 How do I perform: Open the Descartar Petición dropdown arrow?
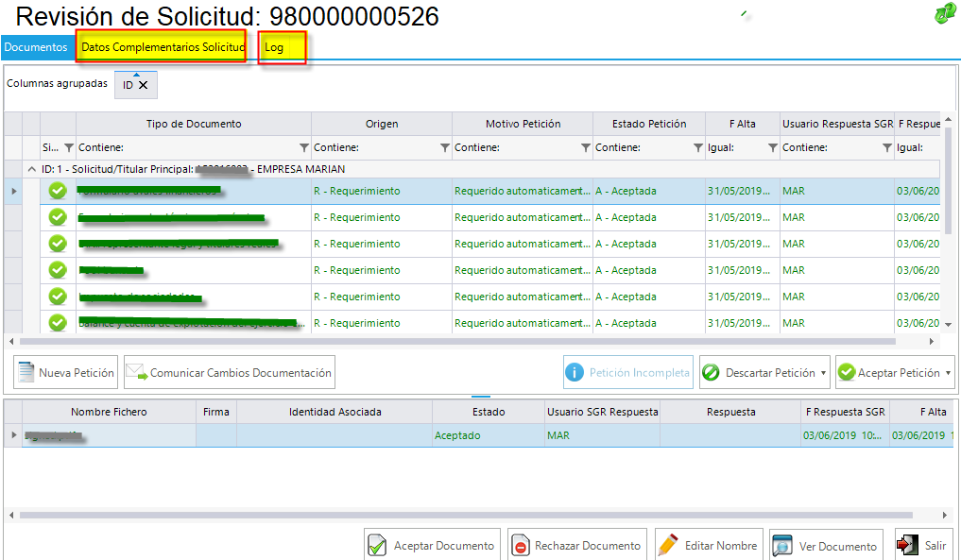[823, 372]
